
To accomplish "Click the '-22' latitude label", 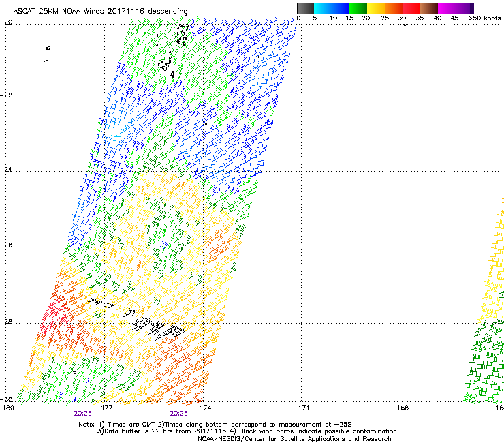I will (6, 95).
